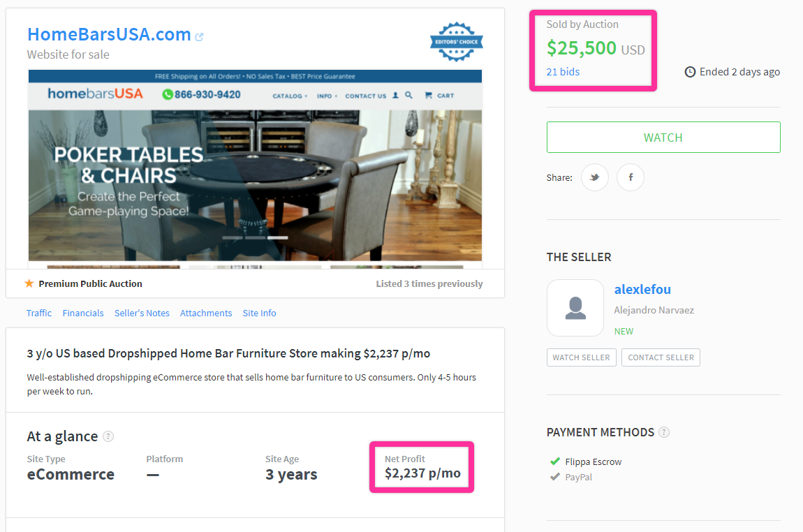The height and width of the screenshot is (532, 803).
Task: Click the CONTACT SELLER button
Action: point(661,357)
